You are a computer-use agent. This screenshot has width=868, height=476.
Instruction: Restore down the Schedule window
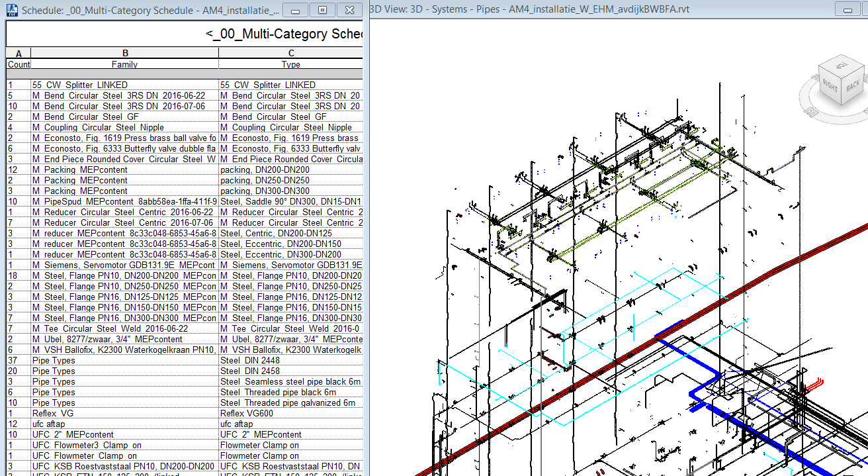click(322, 10)
